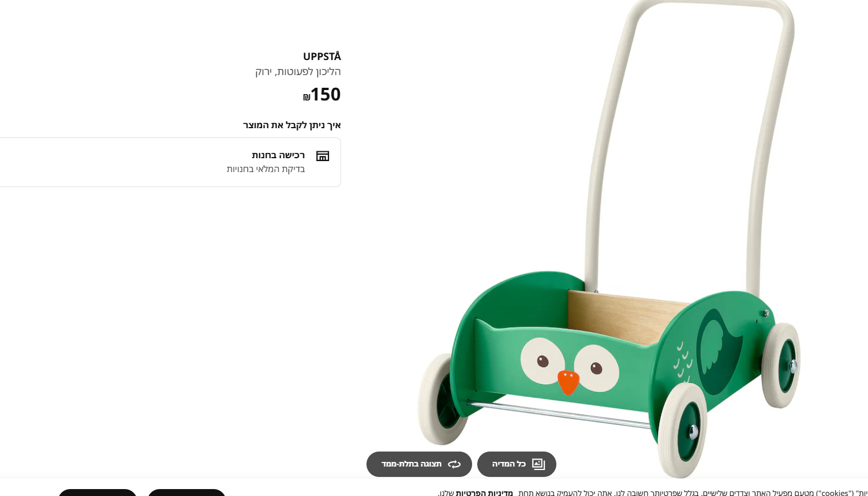
Task: Open the מדיניות הפרטיות privacy policy link
Action: [484, 493]
